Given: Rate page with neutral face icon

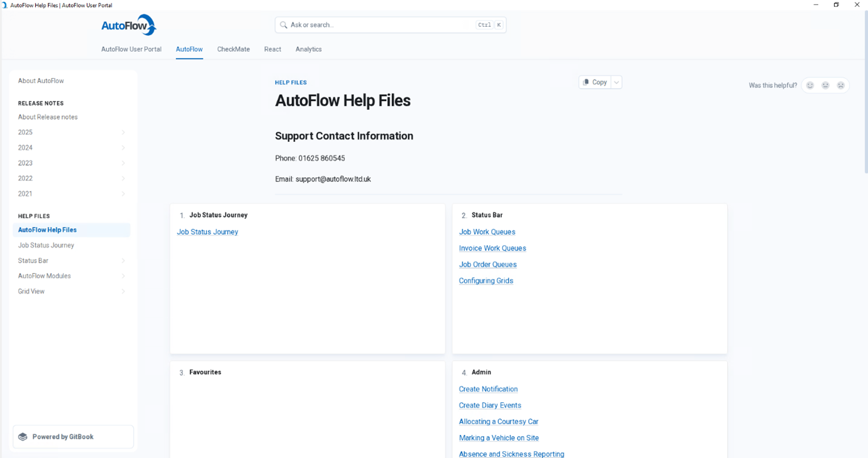Looking at the screenshot, I should [x=826, y=86].
